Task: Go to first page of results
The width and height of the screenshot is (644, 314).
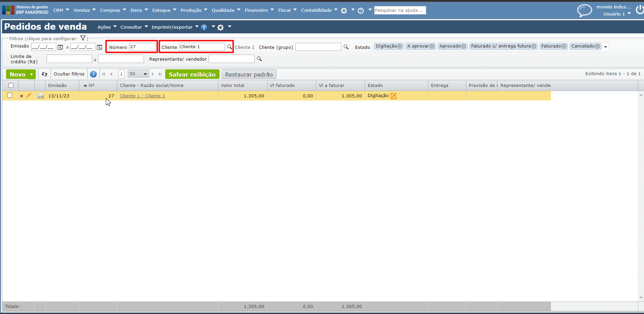Action: point(104,74)
